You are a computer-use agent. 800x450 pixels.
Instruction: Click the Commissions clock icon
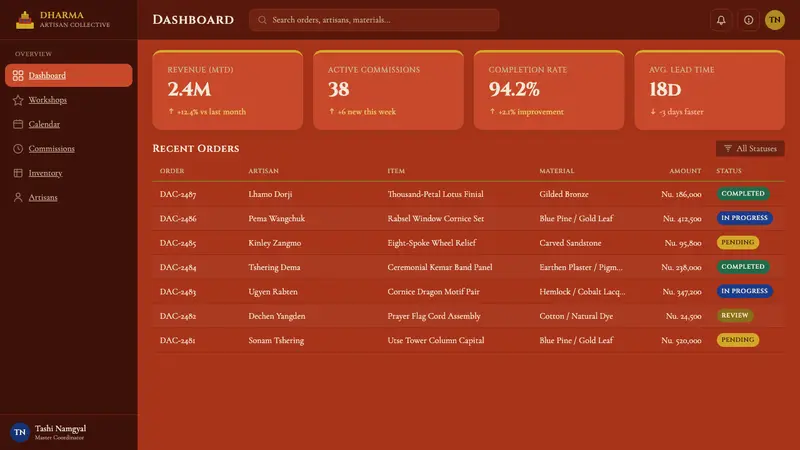[x=18, y=148]
